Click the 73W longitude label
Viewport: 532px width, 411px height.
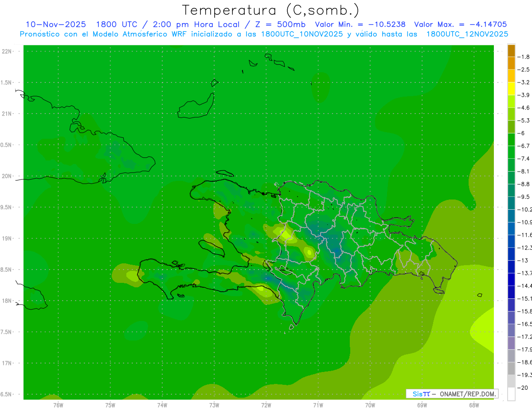tap(214, 405)
